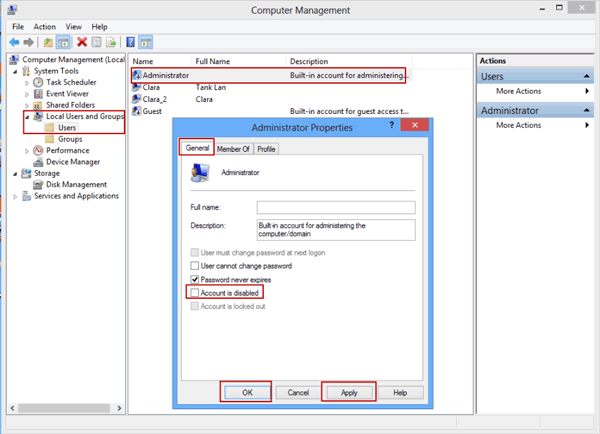Click the Description column header
600x434 pixels.
click(x=349, y=61)
